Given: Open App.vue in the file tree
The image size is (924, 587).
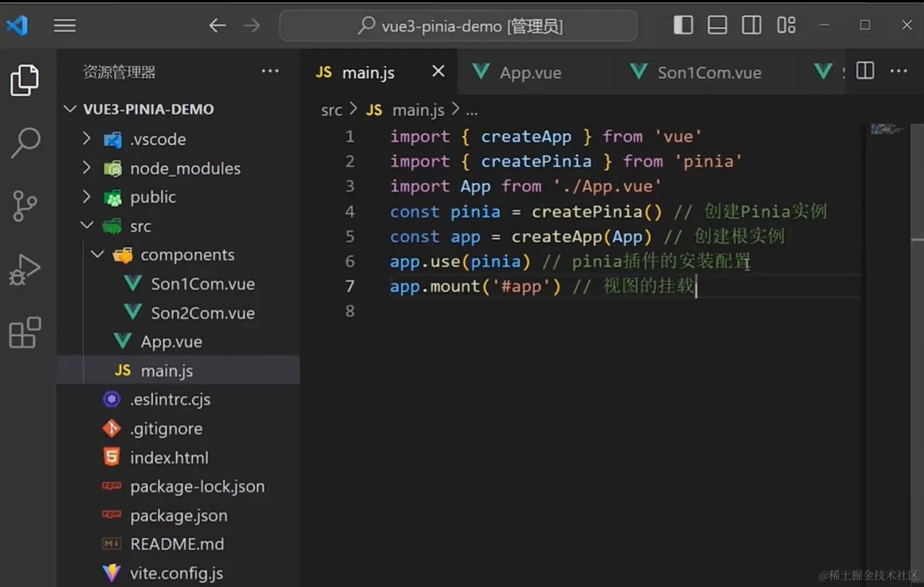Looking at the screenshot, I should pyautogui.click(x=171, y=341).
